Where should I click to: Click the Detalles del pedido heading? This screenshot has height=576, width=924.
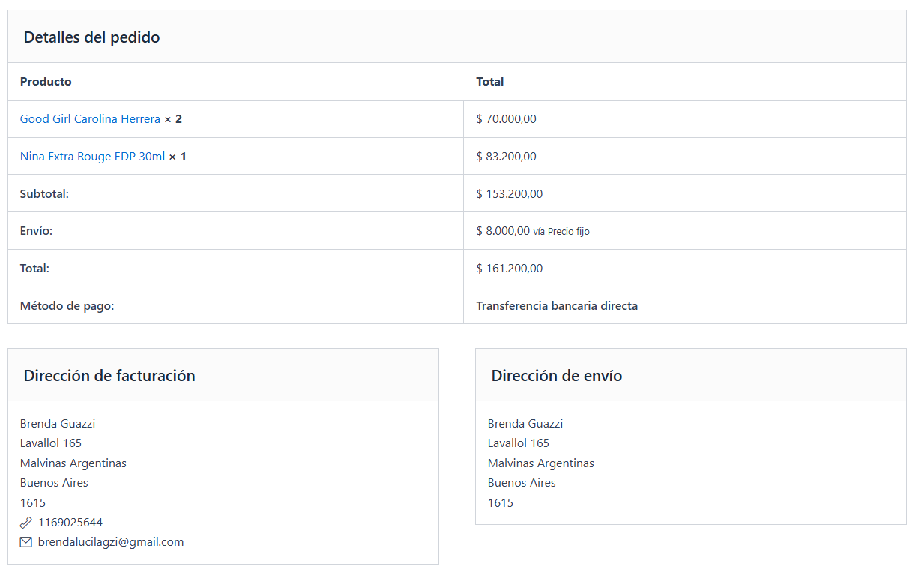tap(91, 37)
